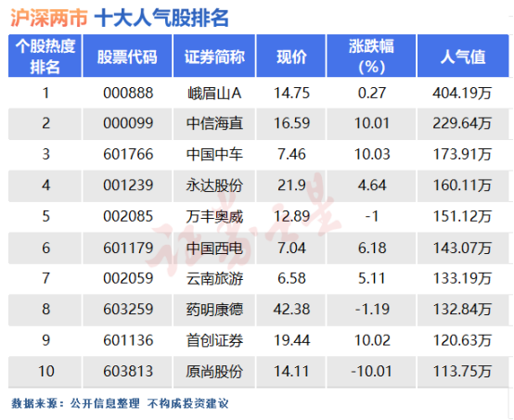This screenshot has height=420, width=514.
Task: Click price 42.38 for 药明康德
Action: 291,310
